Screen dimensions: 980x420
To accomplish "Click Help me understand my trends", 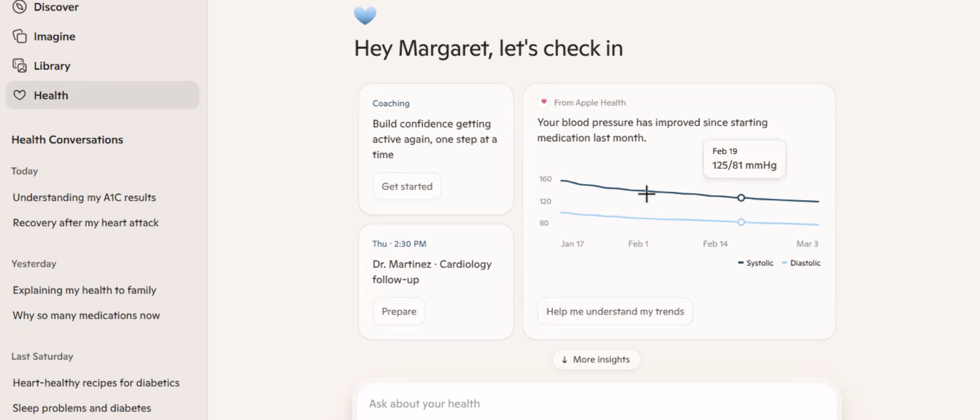I will point(615,311).
